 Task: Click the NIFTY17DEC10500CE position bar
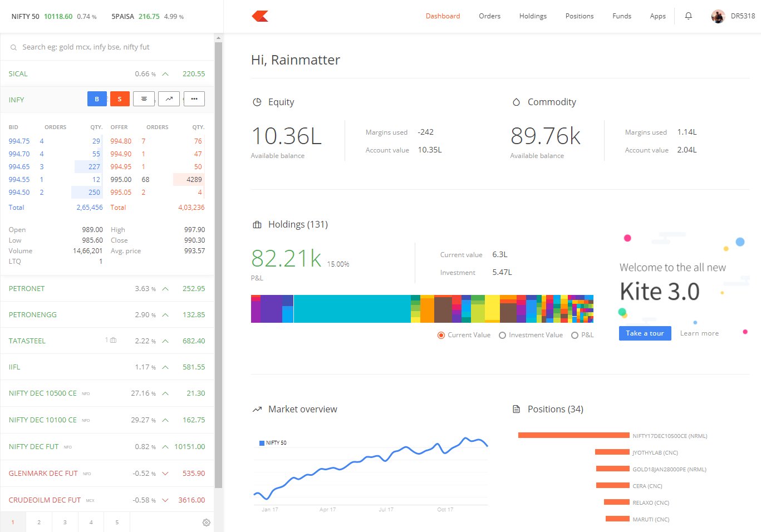(573, 435)
